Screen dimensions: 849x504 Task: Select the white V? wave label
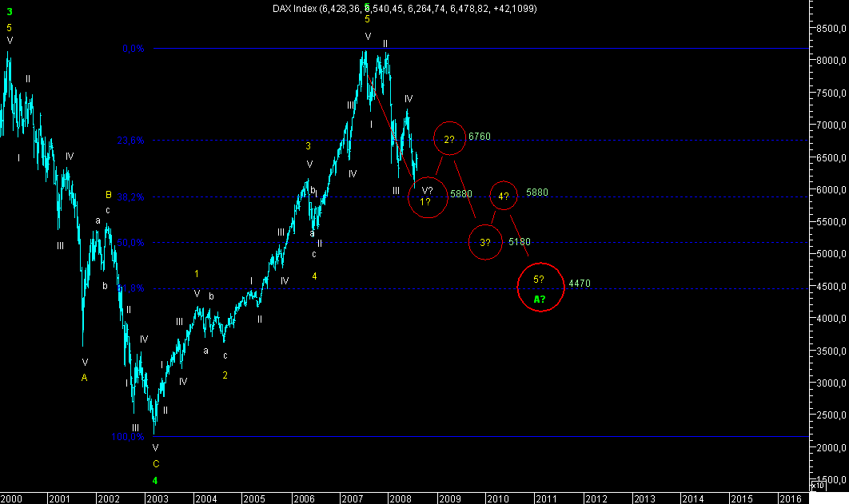[427, 190]
